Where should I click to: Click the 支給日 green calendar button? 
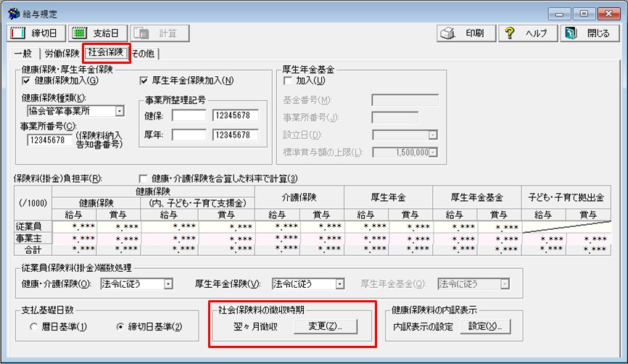[99, 33]
